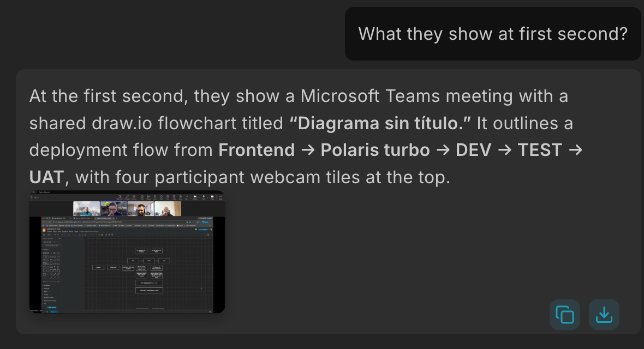Click the bold word "UAT" in the response

46,177
